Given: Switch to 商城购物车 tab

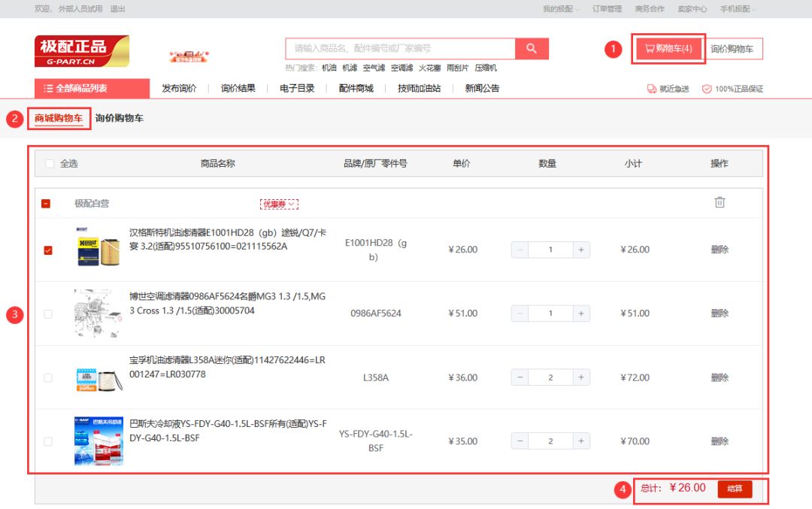Looking at the screenshot, I should (x=59, y=118).
